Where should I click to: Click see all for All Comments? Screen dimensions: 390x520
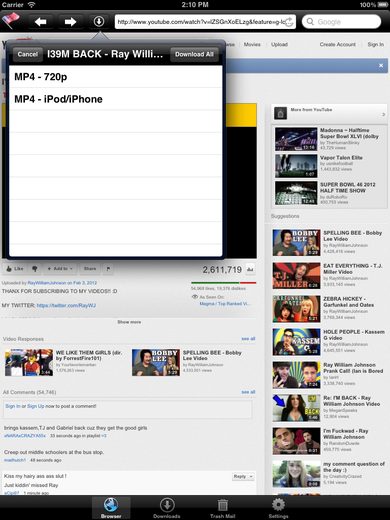coord(248,392)
